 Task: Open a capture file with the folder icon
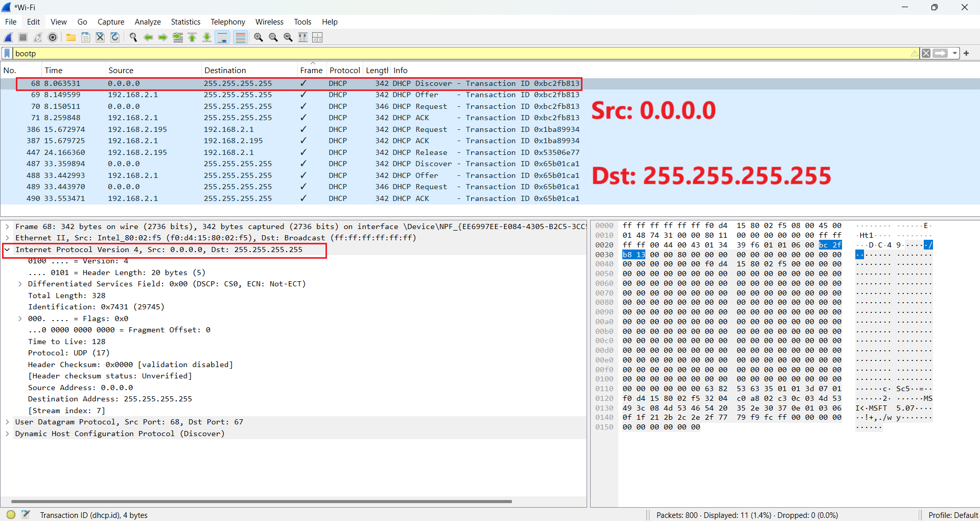pos(71,37)
